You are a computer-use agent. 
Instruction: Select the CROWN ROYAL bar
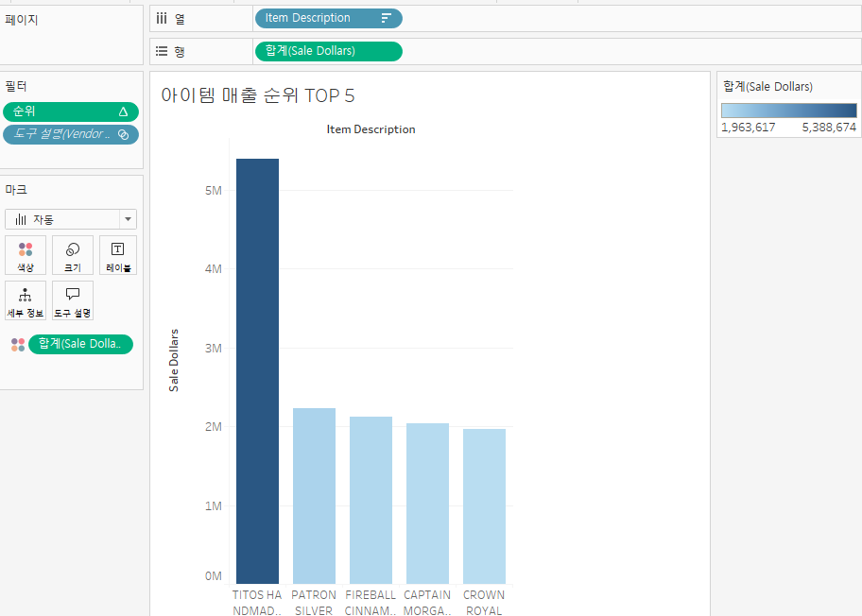point(484,506)
